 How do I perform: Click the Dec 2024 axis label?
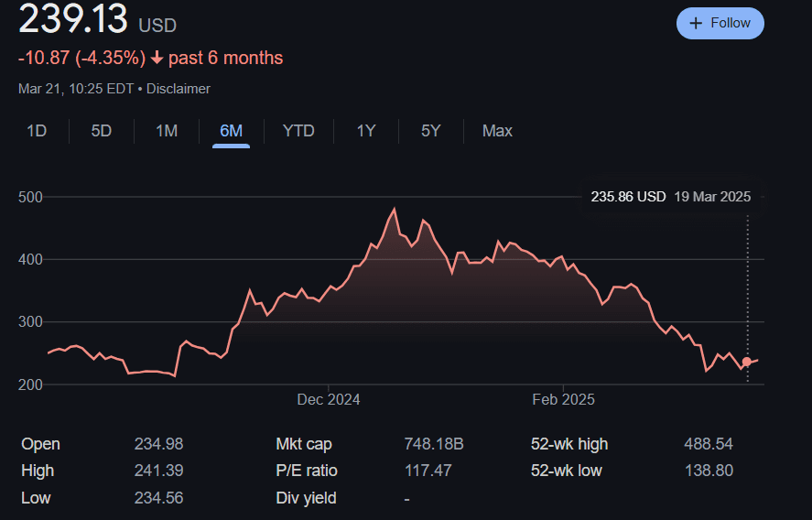(329, 399)
